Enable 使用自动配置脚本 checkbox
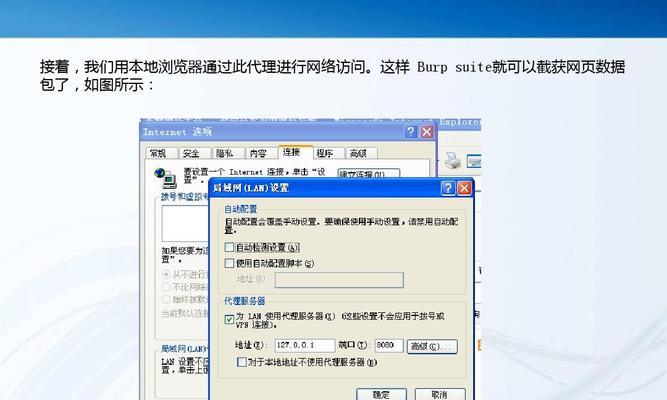The width and height of the screenshot is (667, 400). click(x=229, y=263)
